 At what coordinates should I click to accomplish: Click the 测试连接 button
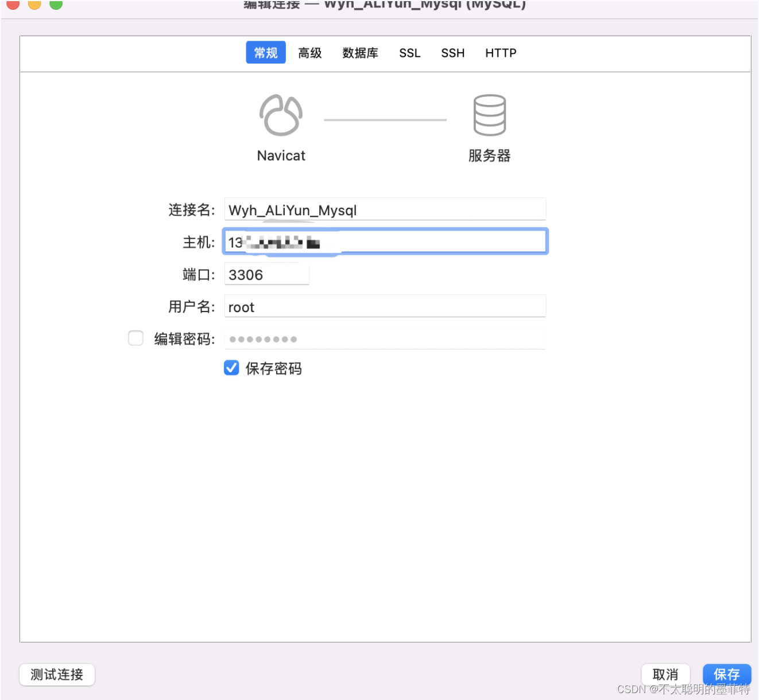[57, 674]
